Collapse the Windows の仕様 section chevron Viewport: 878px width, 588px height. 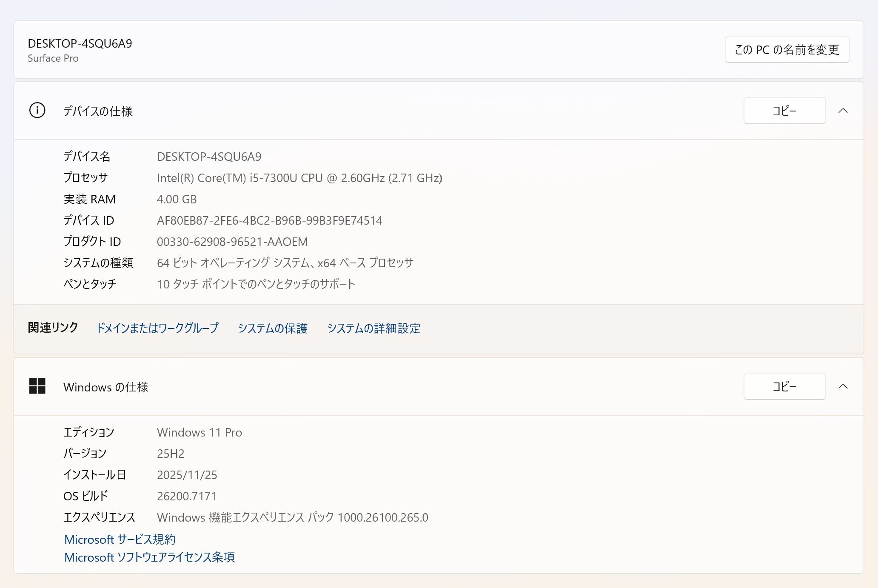[x=843, y=386]
